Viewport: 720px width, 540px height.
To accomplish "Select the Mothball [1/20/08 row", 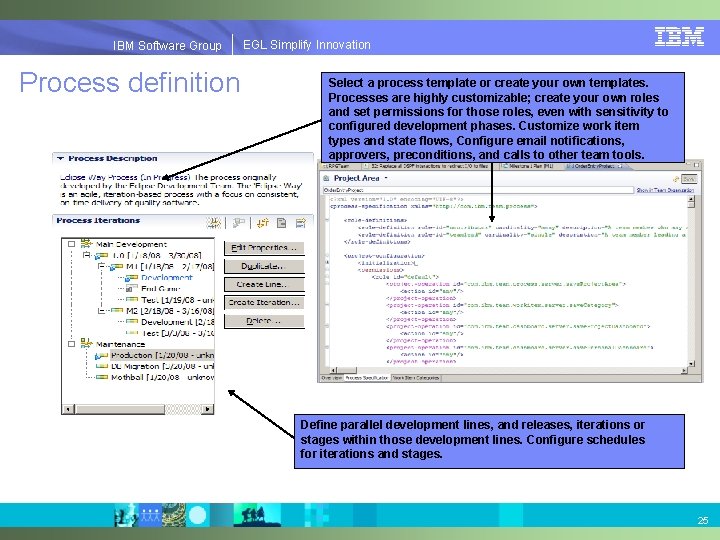I will click(162, 377).
